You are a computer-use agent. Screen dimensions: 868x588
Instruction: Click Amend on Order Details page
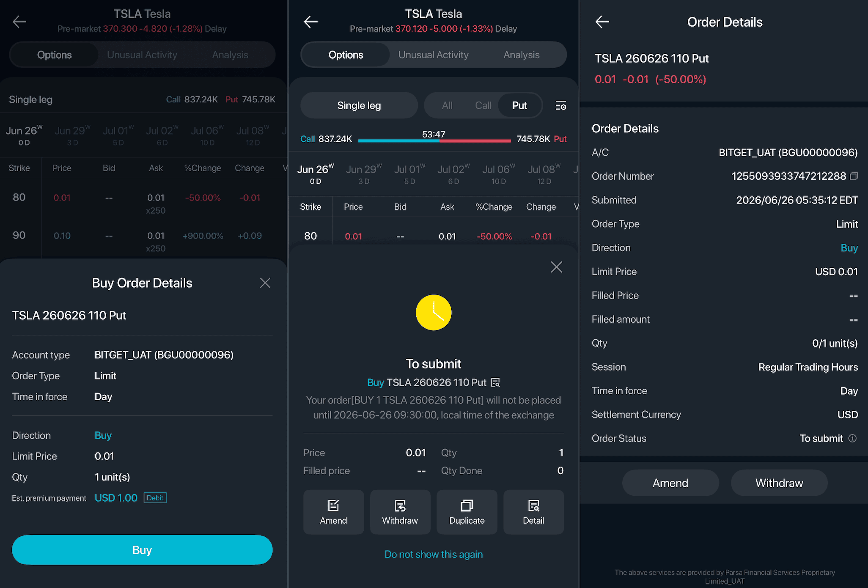click(x=670, y=483)
